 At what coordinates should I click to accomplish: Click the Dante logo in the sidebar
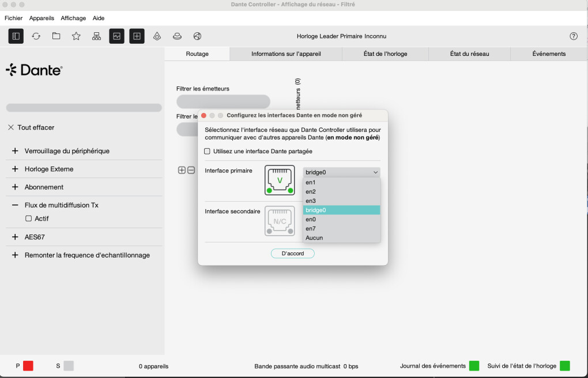pos(34,70)
